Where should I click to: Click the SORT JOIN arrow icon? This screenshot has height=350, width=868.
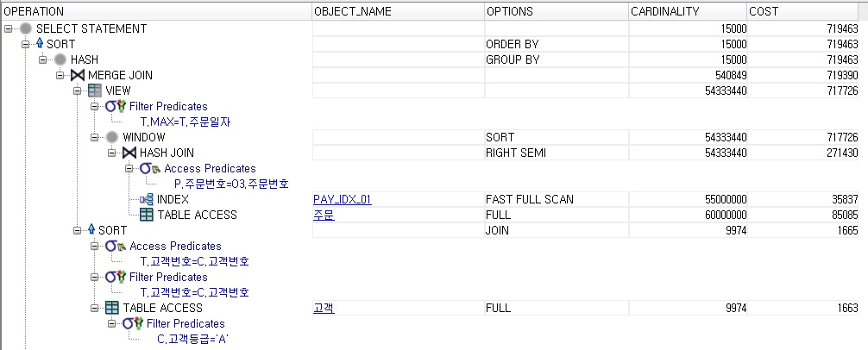pos(91,230)
